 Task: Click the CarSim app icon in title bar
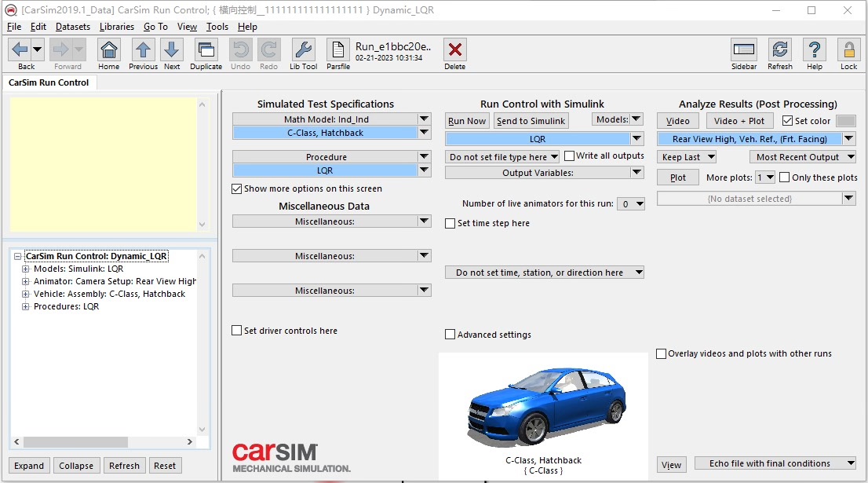point(10,10)
